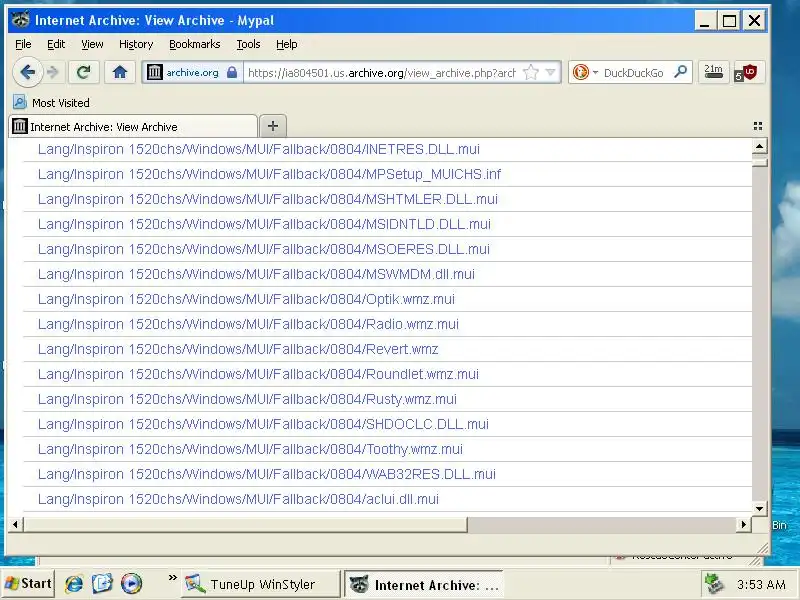Open the Radio.wmz.mui file link
This screenshot has height=600, width=800.
click(x=248, y=324)
